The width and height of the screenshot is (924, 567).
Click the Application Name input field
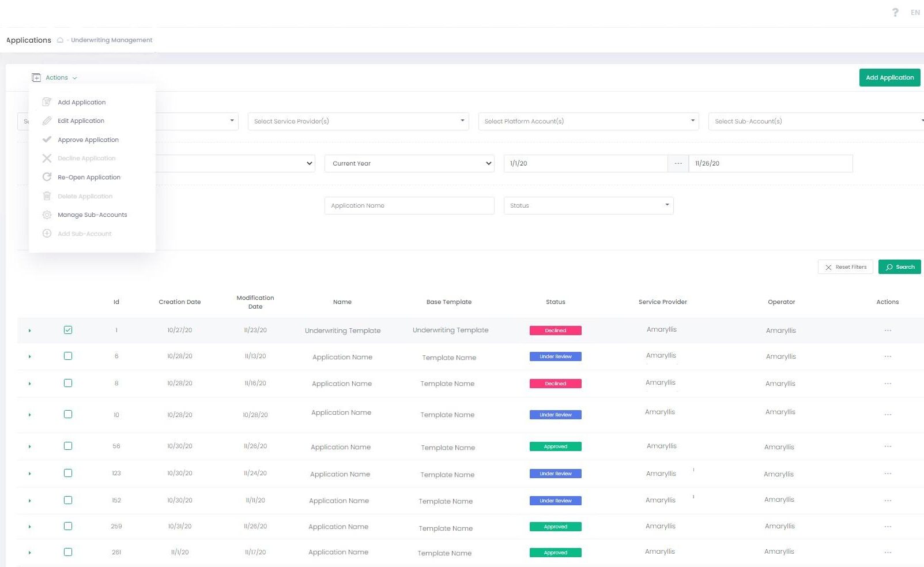coord(409,205)
